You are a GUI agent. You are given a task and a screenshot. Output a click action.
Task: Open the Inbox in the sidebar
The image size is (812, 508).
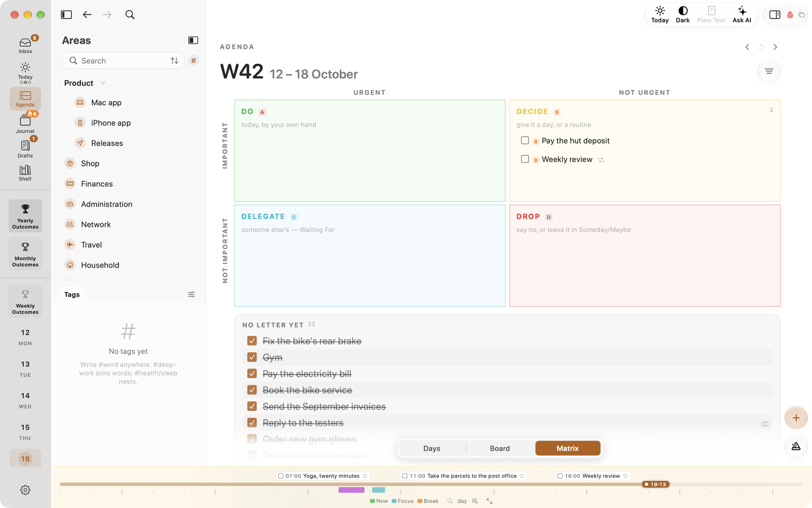25,45
